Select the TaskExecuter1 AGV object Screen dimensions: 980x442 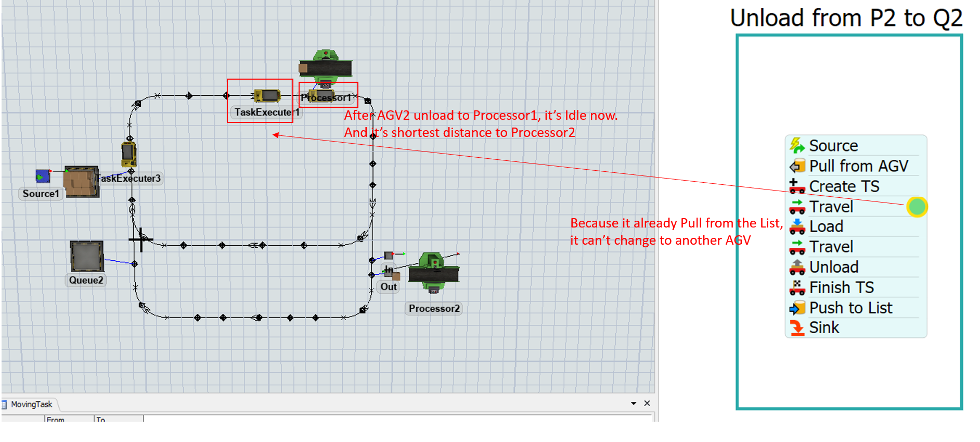268,96
